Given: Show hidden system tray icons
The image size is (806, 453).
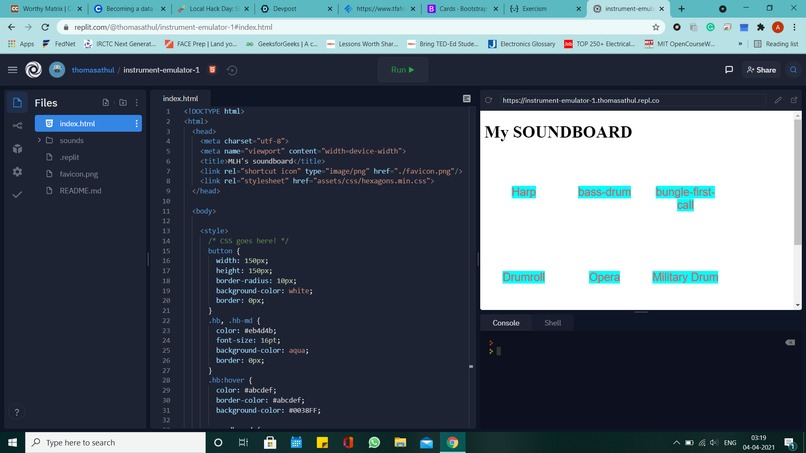Looking at the screenshot, I should [676, 442].
